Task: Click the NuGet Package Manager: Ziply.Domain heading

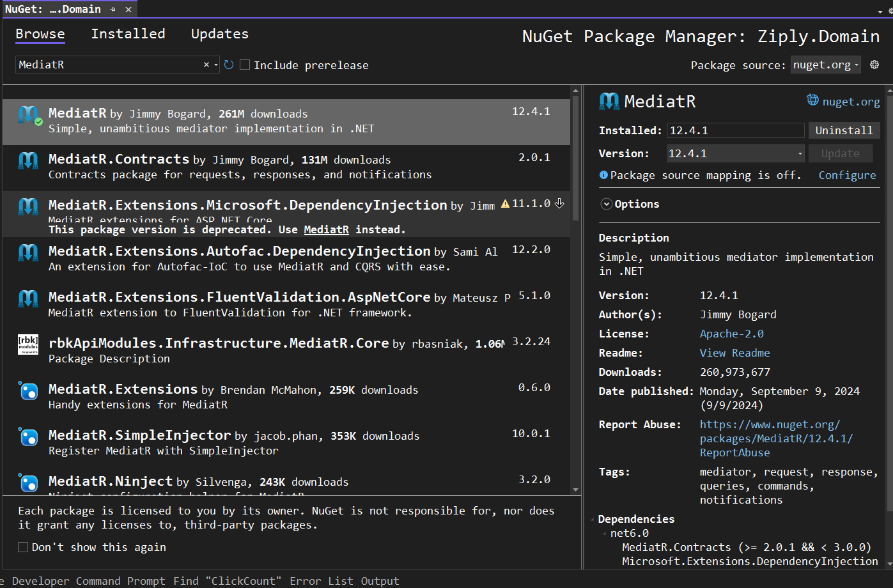Action: pyautogui.click(x=701, y=36)
